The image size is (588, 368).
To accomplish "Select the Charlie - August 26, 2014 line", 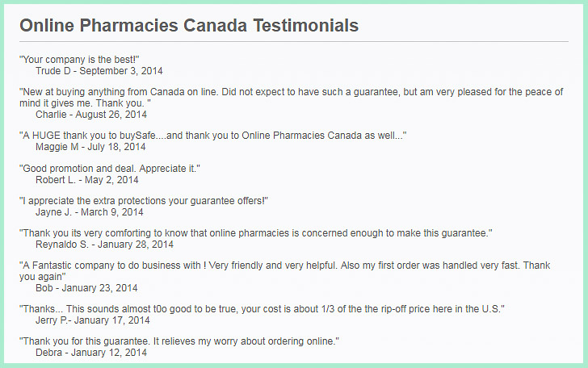I will (91, 115).
